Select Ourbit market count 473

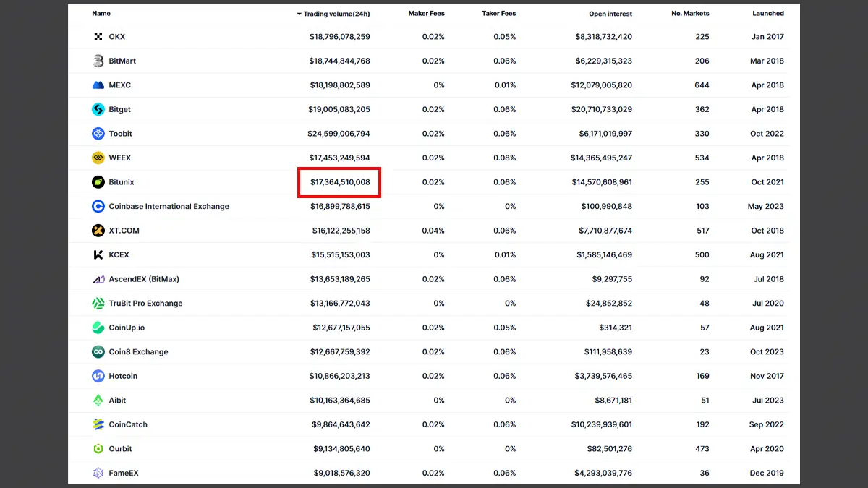702,448
